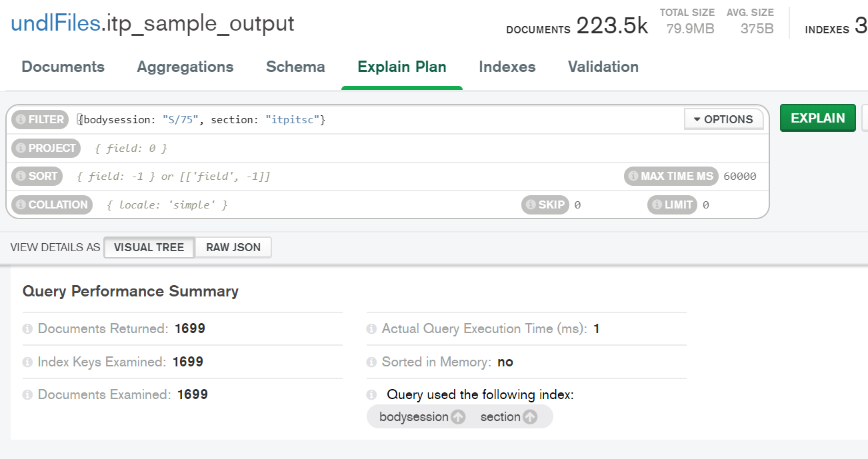Click the info icon on SORT label
Image resolution: width=868 pixels, height=459 pixels.
tap(21, 177)
